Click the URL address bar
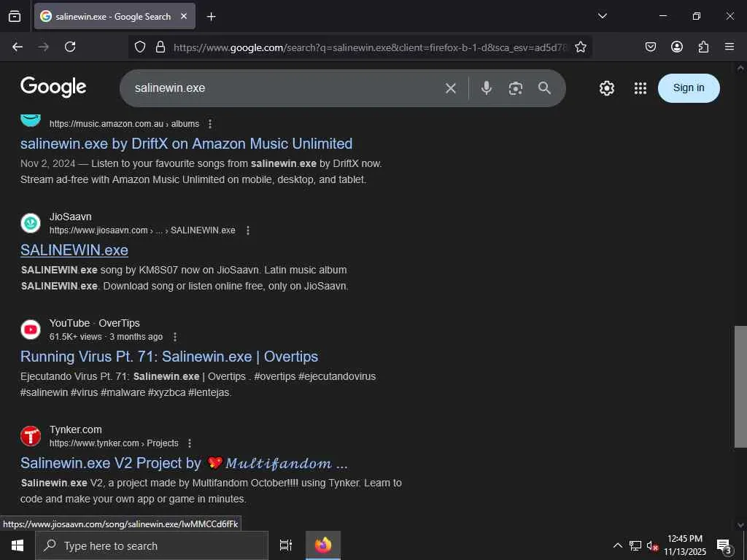The height and width of the screenshot is (560, 747). point(370,47)
